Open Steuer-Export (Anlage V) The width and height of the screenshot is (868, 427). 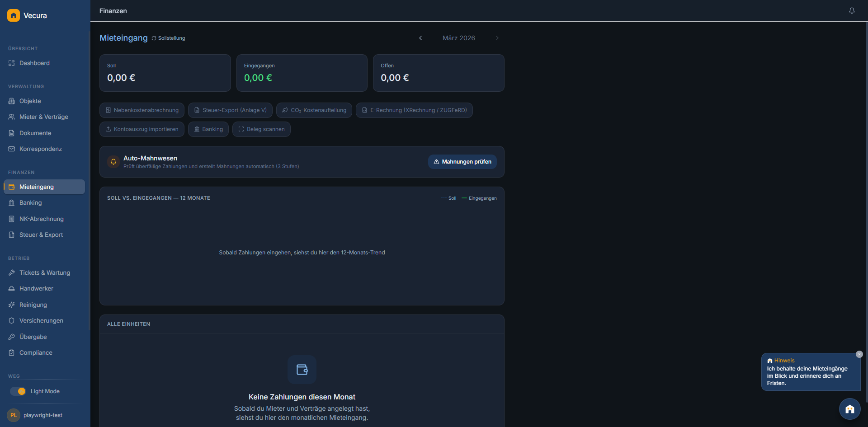230,110
